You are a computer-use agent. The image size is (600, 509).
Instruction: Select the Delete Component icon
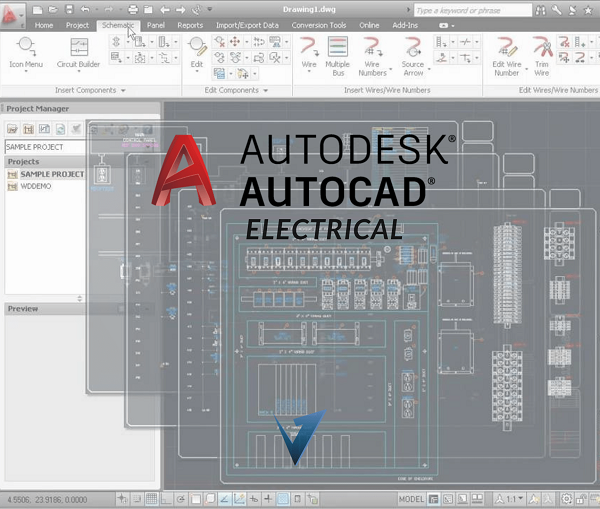click(220, 41)
